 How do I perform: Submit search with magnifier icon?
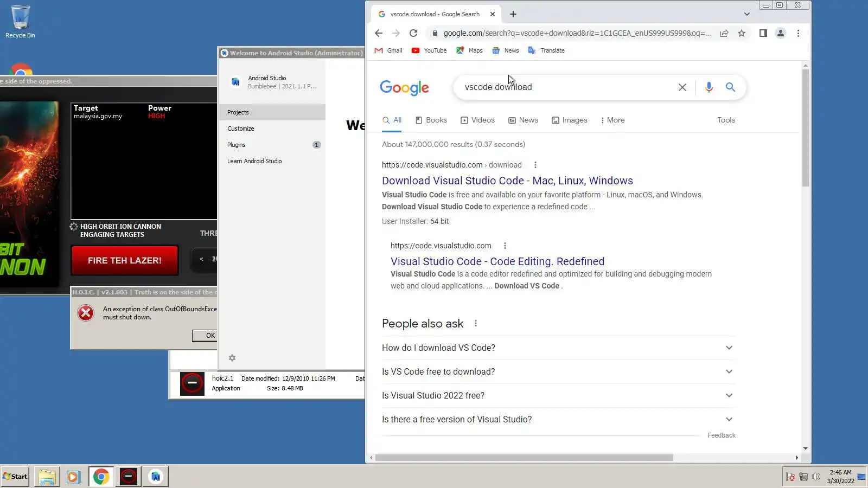tap(731, 87)
